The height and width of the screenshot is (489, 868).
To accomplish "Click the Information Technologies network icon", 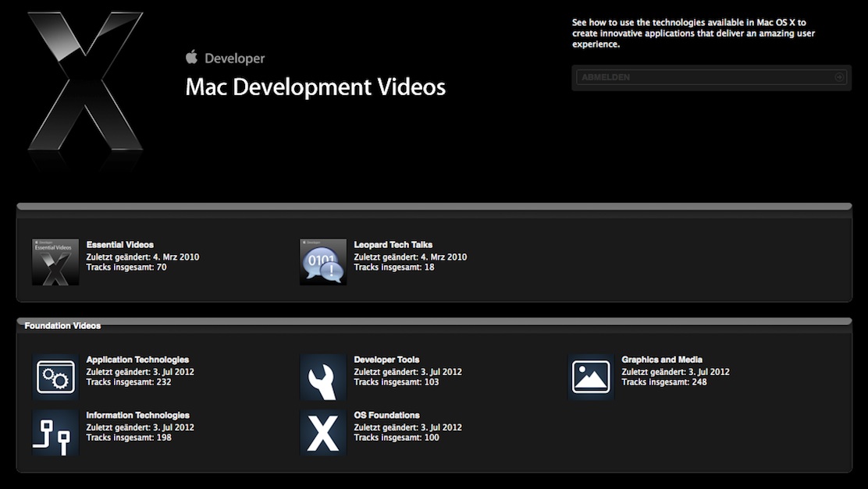I will [x=55, y=433].
